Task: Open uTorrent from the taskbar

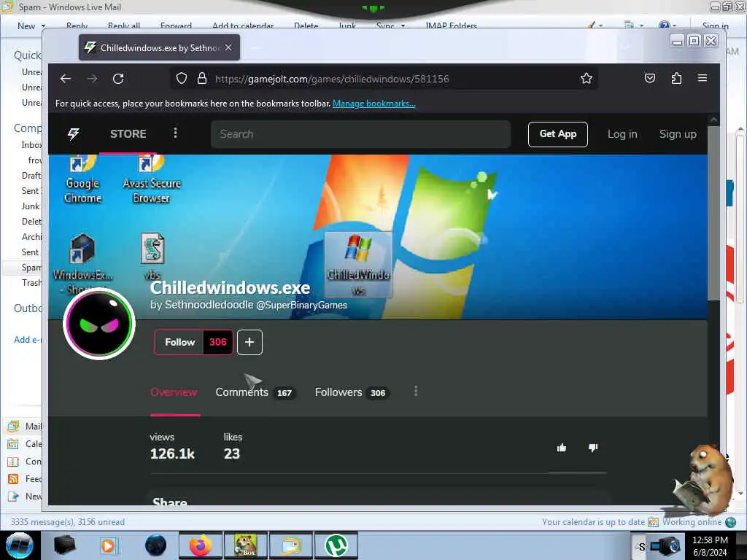Action: point(336,545)
